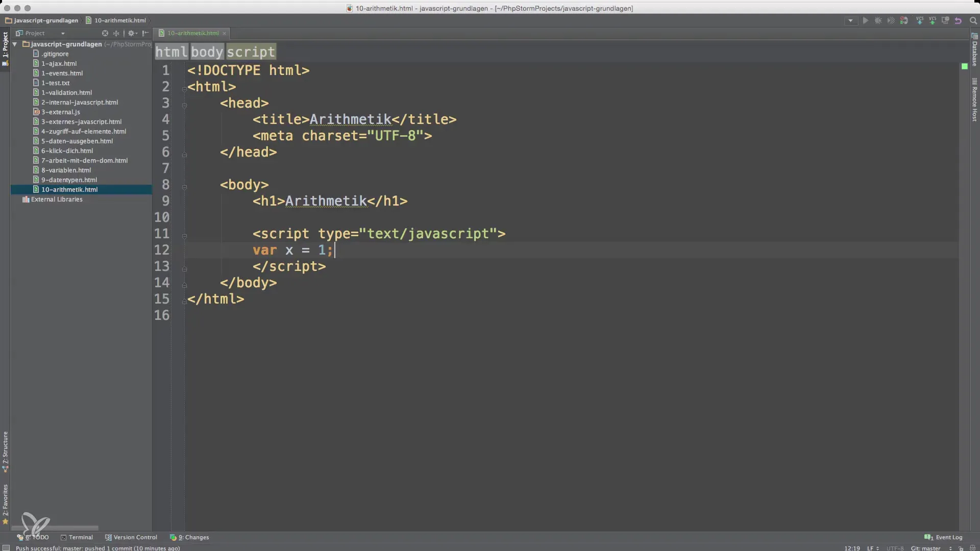Screen dimensions: 980x551
Task: Click collapse all icon in Project panel
Action: [x=116, y=33]
